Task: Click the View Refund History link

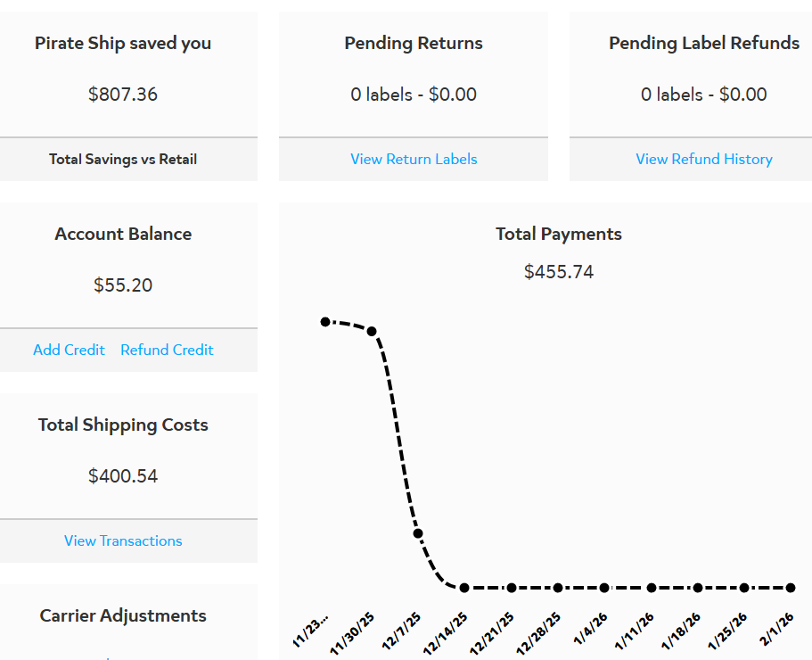Action: [x=703, y=160]
